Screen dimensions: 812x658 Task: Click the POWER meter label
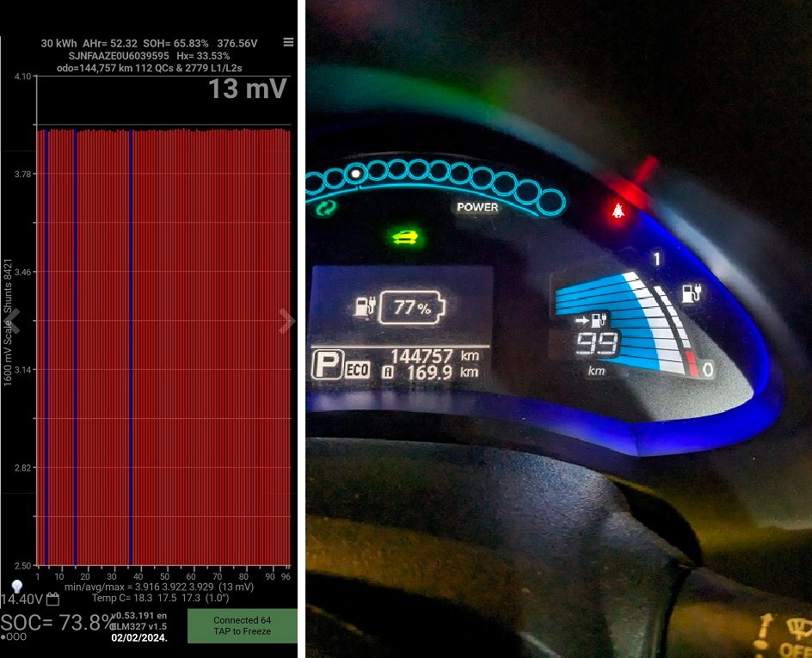(x=477, y=207)
